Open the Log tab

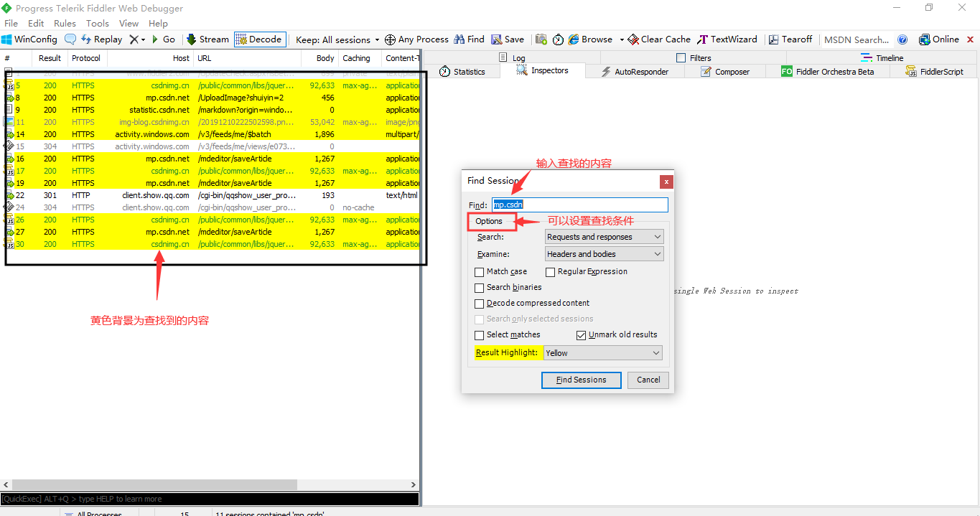pyautogui.click(x=512, y=58)
